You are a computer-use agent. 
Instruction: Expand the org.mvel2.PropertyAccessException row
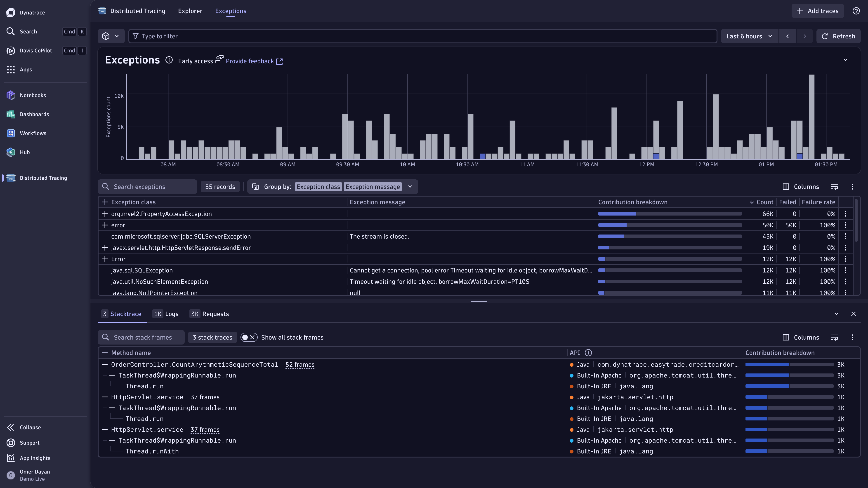pos(105,214)
